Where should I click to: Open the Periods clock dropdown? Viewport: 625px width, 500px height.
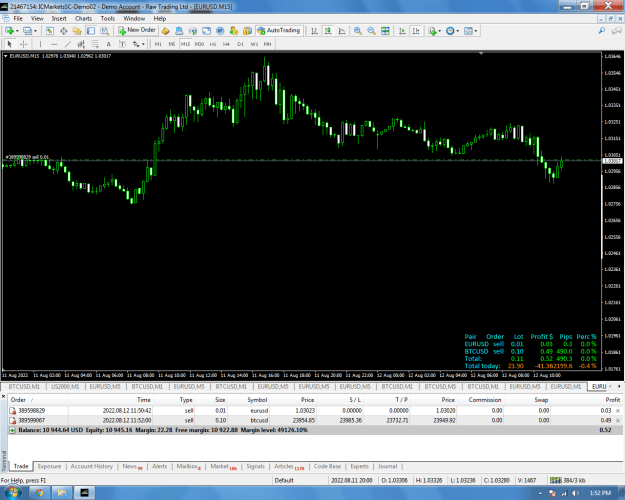click(x=458, y=31)
